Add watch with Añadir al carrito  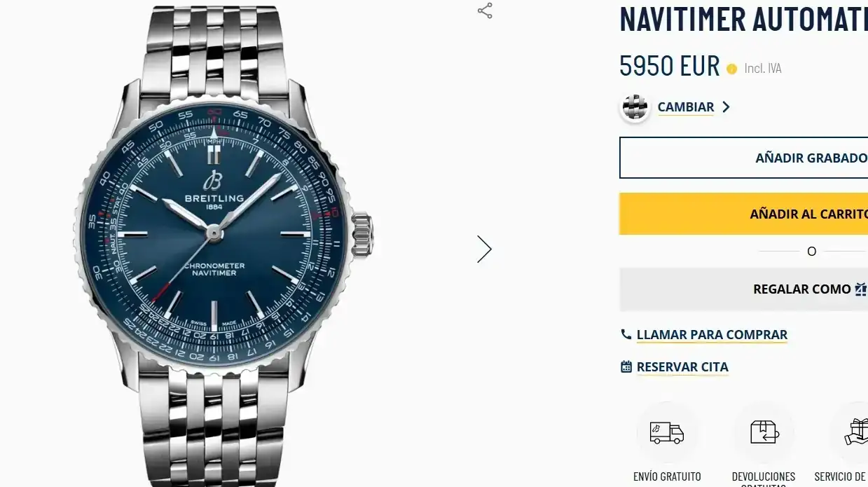click(744, 214)
